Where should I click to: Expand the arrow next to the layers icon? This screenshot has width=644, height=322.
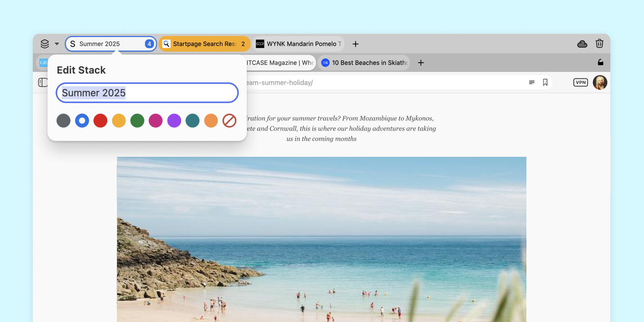(x=56, y=44)
